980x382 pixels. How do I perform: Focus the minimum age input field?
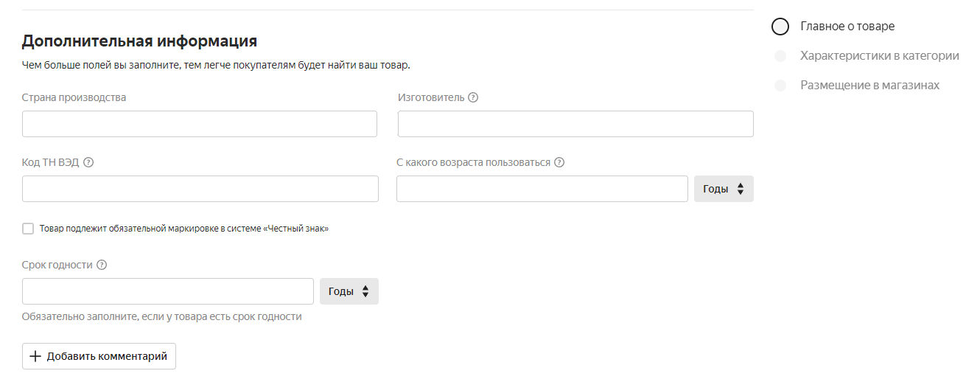point(542,189)
